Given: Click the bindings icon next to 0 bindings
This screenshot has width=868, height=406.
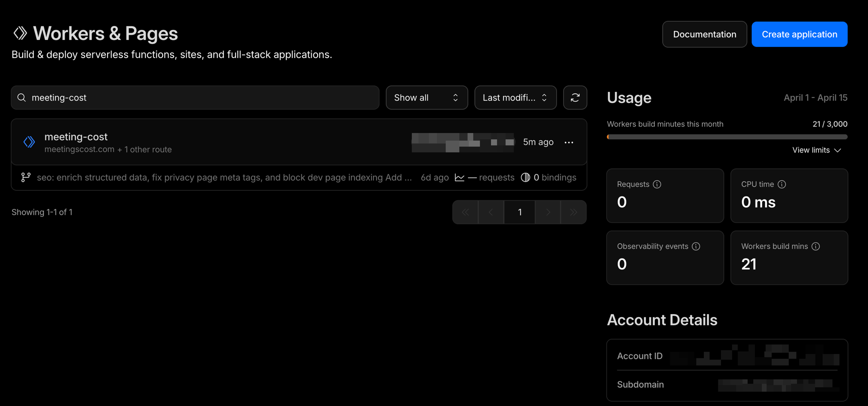Looking at the screenshot, I should point(525,177).
